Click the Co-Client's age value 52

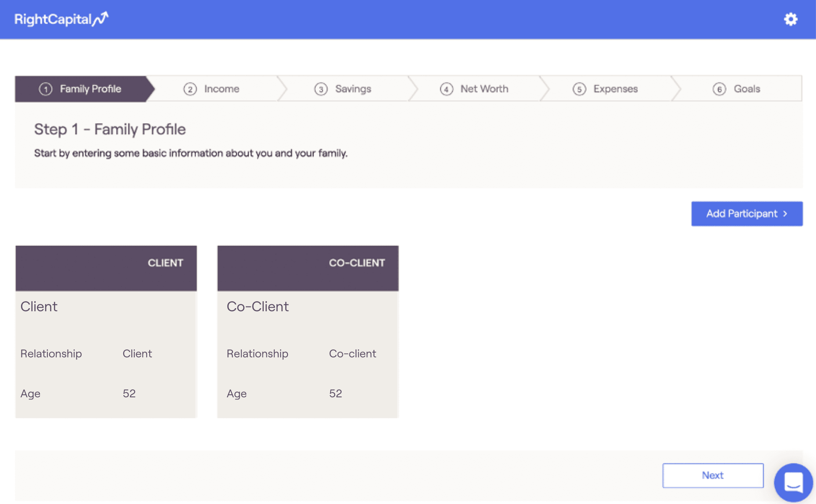click(x=335, y=393)
